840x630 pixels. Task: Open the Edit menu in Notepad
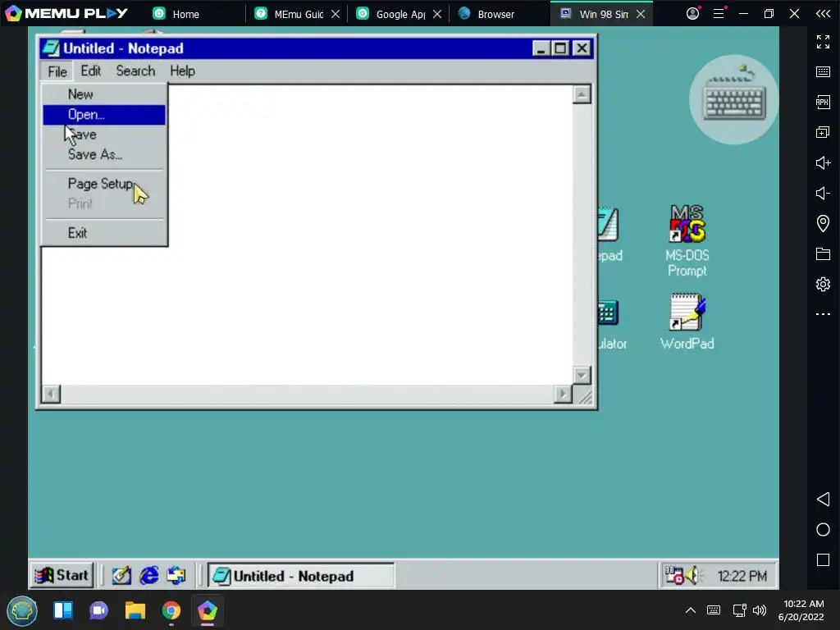pyautogui.click(x=90, y=71)
